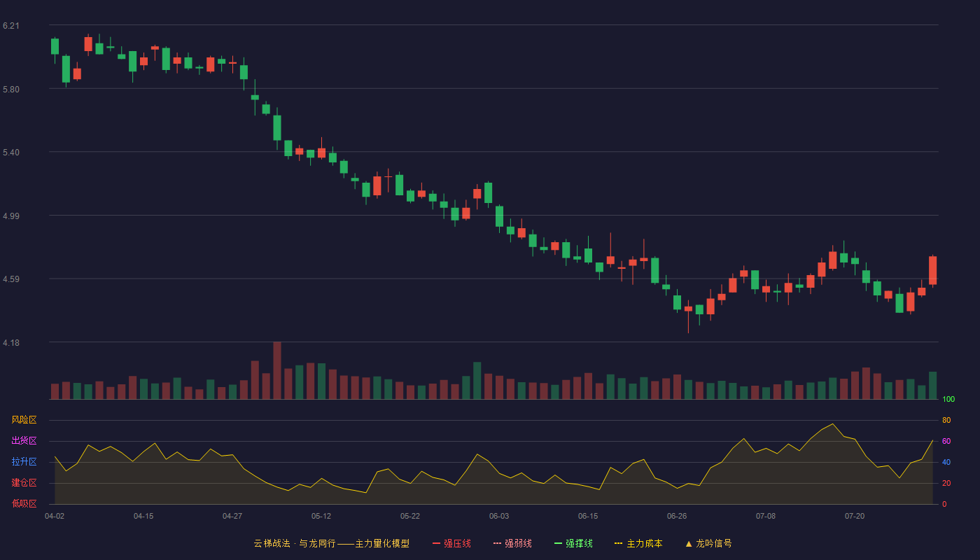Click the red line marker before 强压线
The width and height of the screenshot is (980, 560).
coord(437,543)
